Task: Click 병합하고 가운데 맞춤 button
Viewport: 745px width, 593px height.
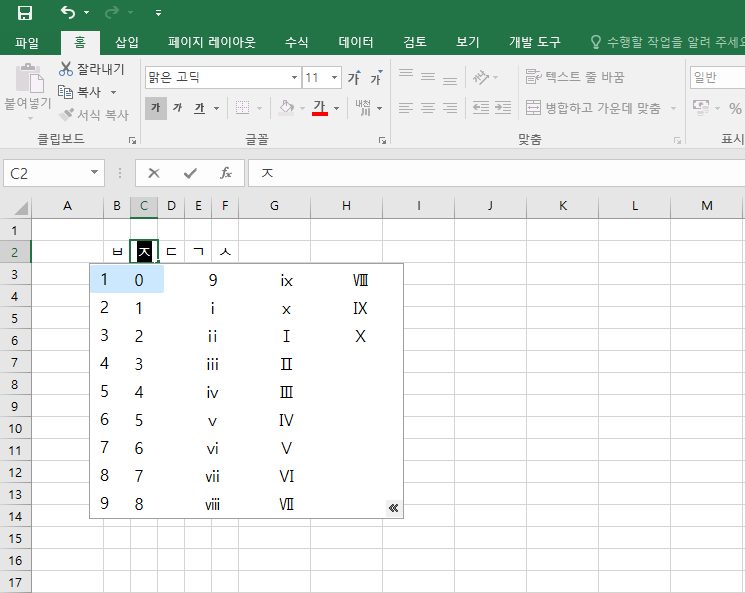Action: click(x=593, y=108)
